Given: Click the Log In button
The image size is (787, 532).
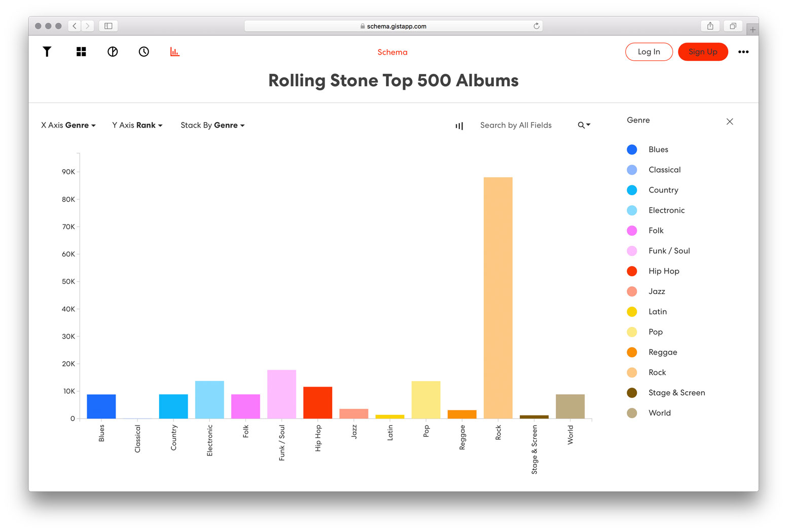Looking at the screenshot, I should (x=649, y=52).
